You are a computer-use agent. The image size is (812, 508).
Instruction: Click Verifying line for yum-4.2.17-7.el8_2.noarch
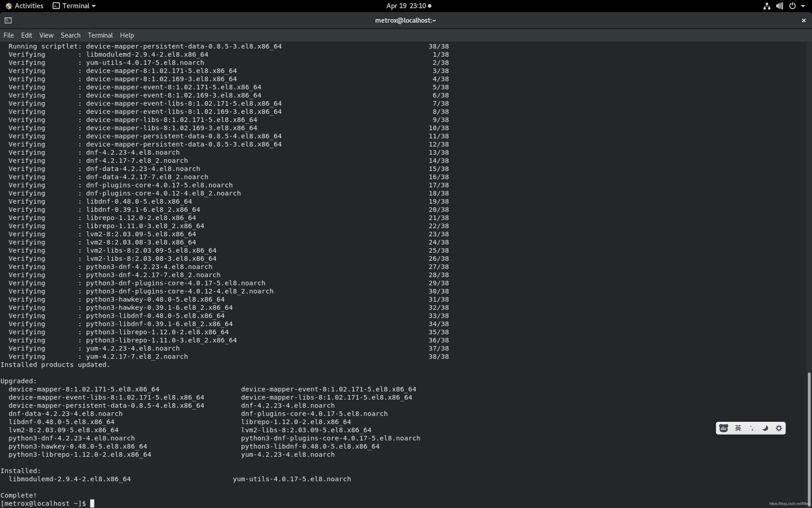(x=229, y=357)
